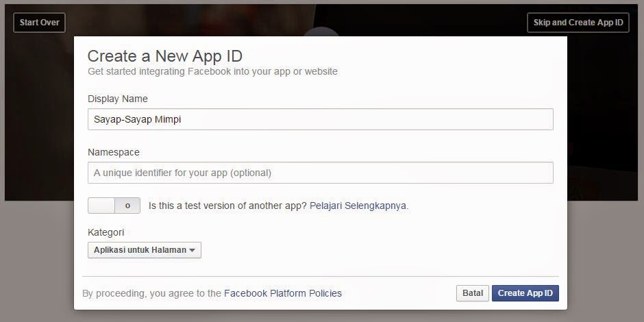Viewport: 644px width, 322px height.
Task: Click into the Namespace input field
Action: (320, 173)
